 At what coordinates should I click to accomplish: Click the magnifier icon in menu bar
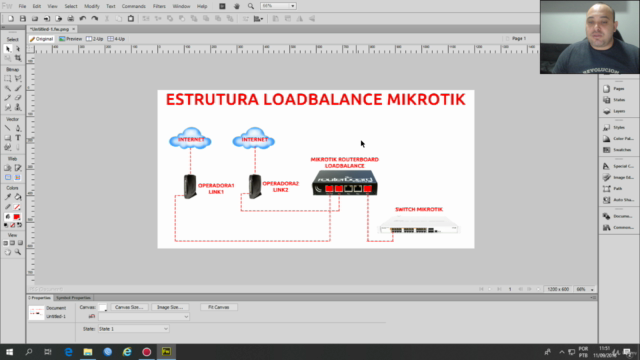(251, 6)
